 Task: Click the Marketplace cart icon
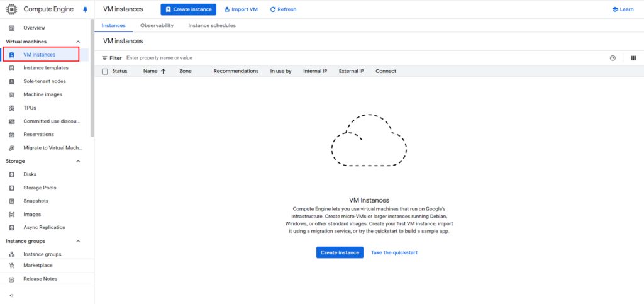tap(11, 266)
